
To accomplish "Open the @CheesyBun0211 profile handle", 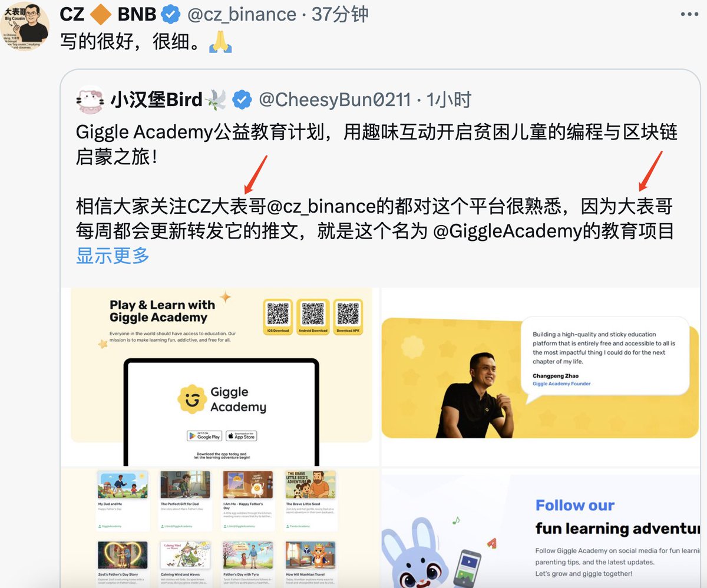I will (335, 100).
